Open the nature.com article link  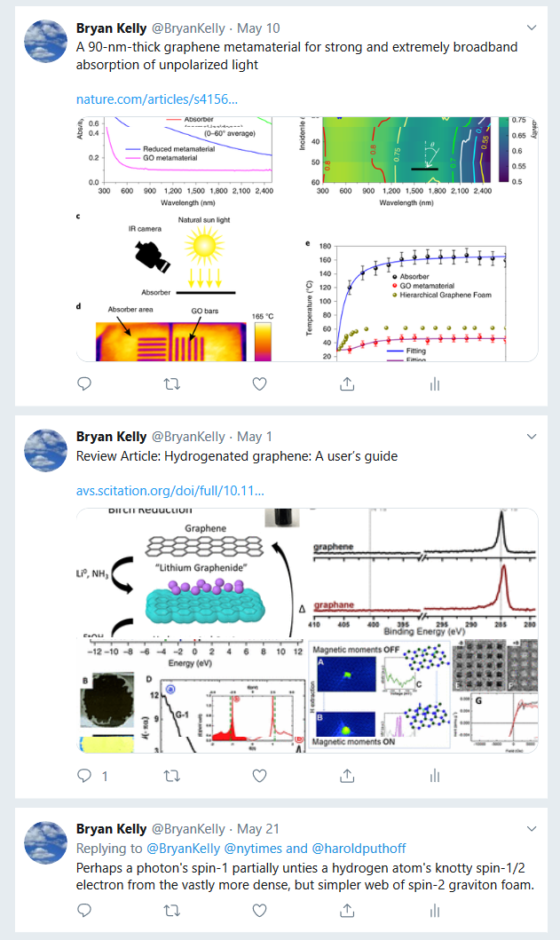[x=157, y=99]
